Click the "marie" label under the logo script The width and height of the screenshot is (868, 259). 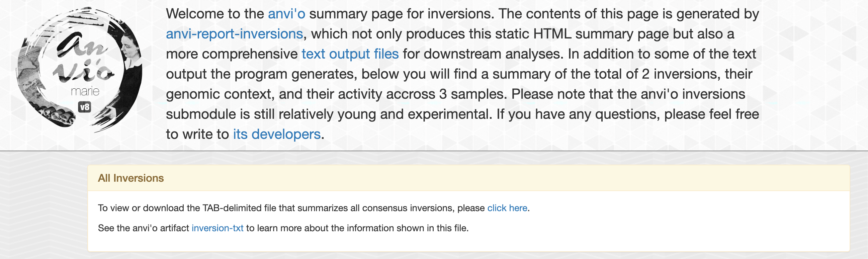pyautogui.click(x=85, y=91)
